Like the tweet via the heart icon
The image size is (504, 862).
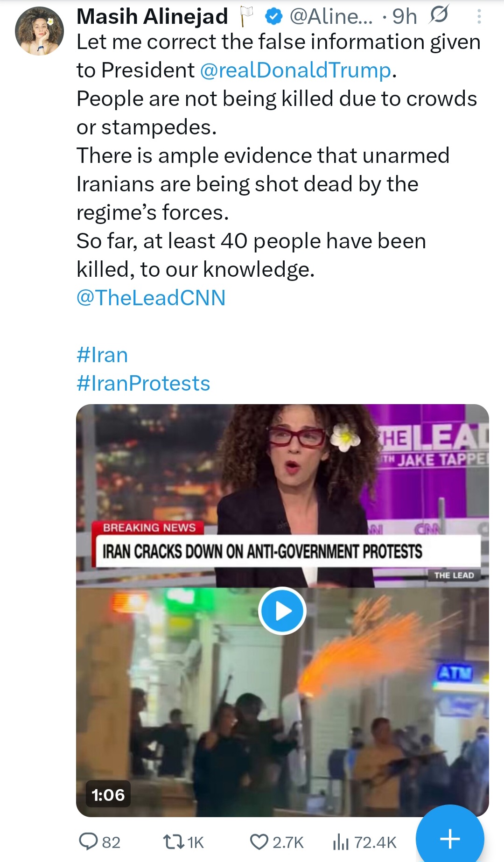point(259,842)
